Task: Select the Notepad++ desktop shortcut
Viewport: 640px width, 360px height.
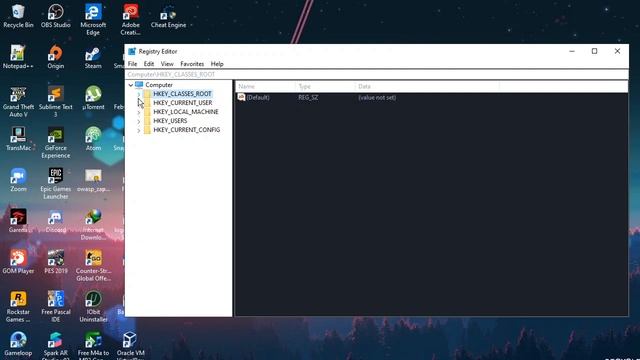Action: 18,57
